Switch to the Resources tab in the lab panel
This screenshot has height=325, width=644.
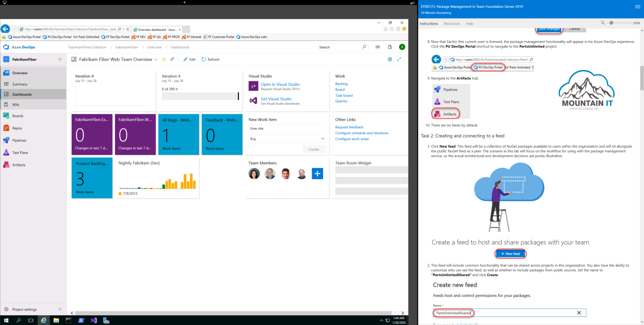pos(452,23)
